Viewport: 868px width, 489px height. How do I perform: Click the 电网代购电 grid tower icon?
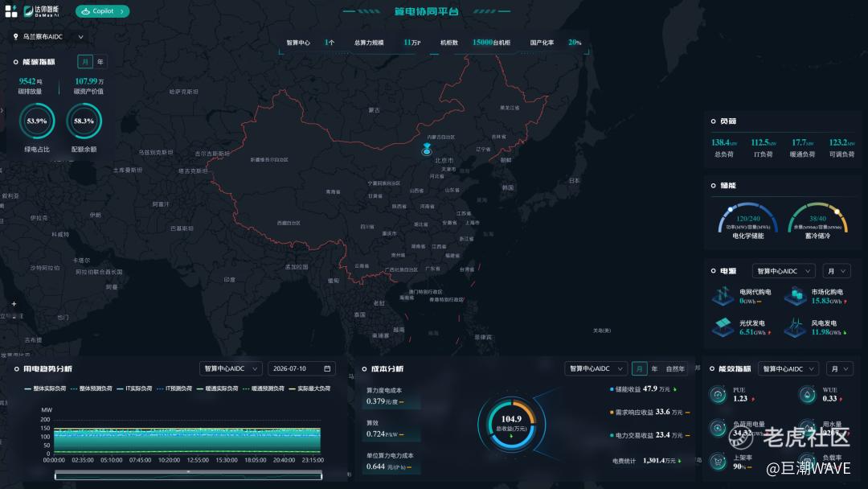[x=723, y=296]
